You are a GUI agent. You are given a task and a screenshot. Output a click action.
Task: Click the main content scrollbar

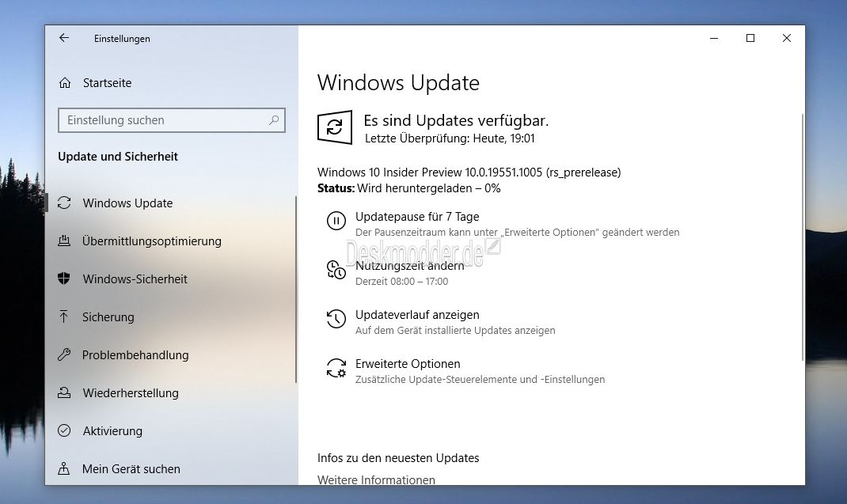pos(802,237)
